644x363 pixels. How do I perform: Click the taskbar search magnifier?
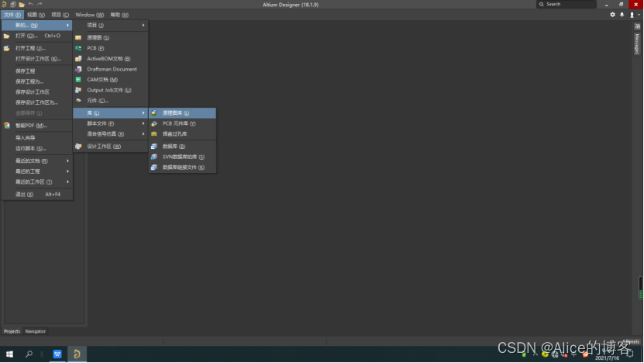coord(29,354)
